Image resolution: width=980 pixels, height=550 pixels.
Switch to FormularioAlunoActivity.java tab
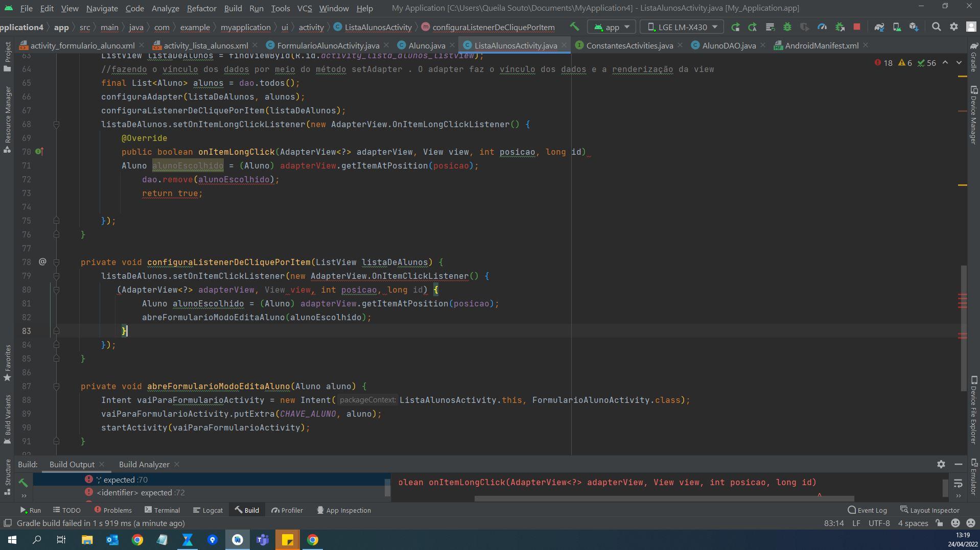(x=328, y=45)
